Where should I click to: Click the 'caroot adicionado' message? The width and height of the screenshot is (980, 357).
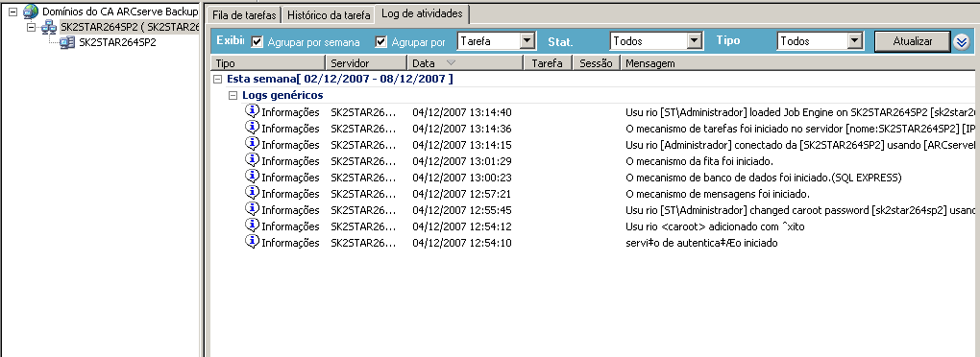click(x=715, y=226)
